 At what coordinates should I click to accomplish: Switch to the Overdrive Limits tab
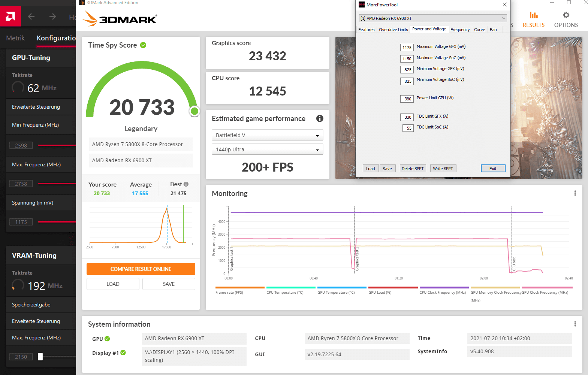point(393,30)
